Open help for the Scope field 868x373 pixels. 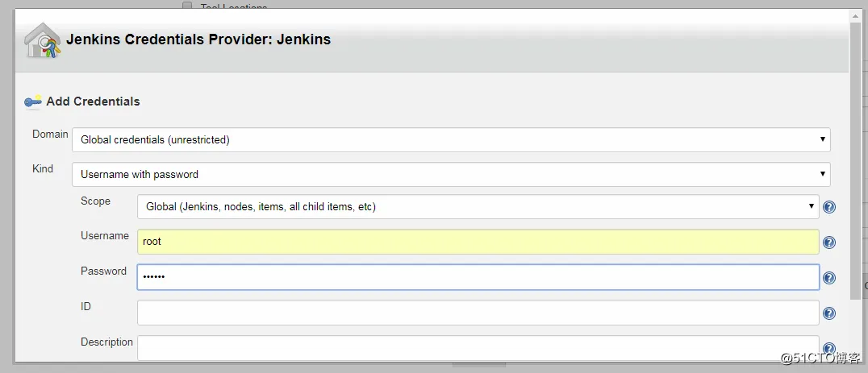[828, 207]
